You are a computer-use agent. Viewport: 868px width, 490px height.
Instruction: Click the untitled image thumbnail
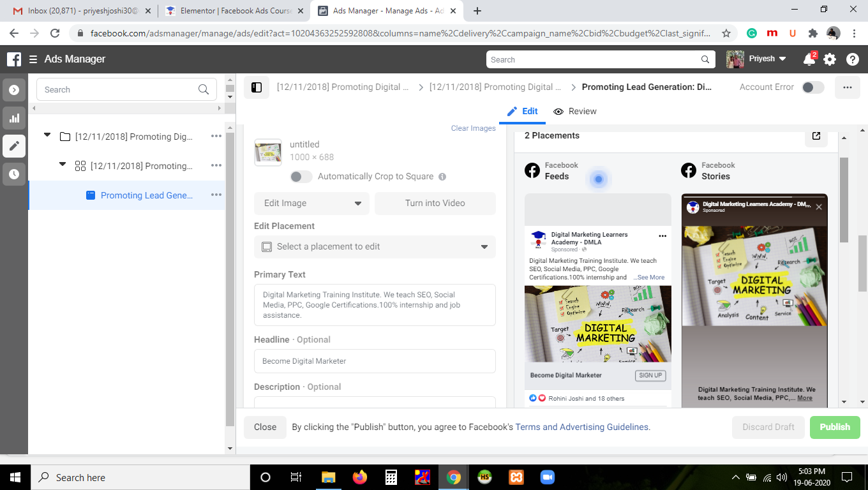click(x=268, y=152)
